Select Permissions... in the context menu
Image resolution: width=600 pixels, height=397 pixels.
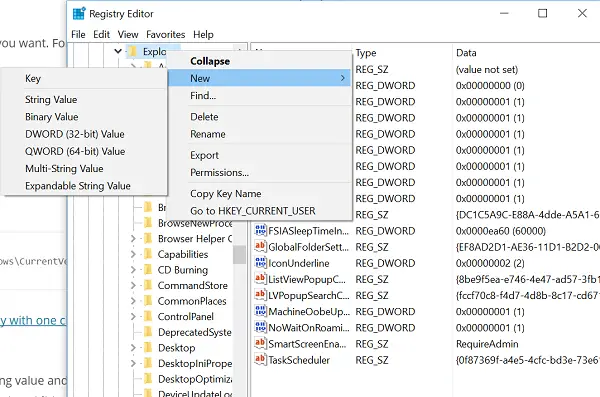[x=219, y=173]
